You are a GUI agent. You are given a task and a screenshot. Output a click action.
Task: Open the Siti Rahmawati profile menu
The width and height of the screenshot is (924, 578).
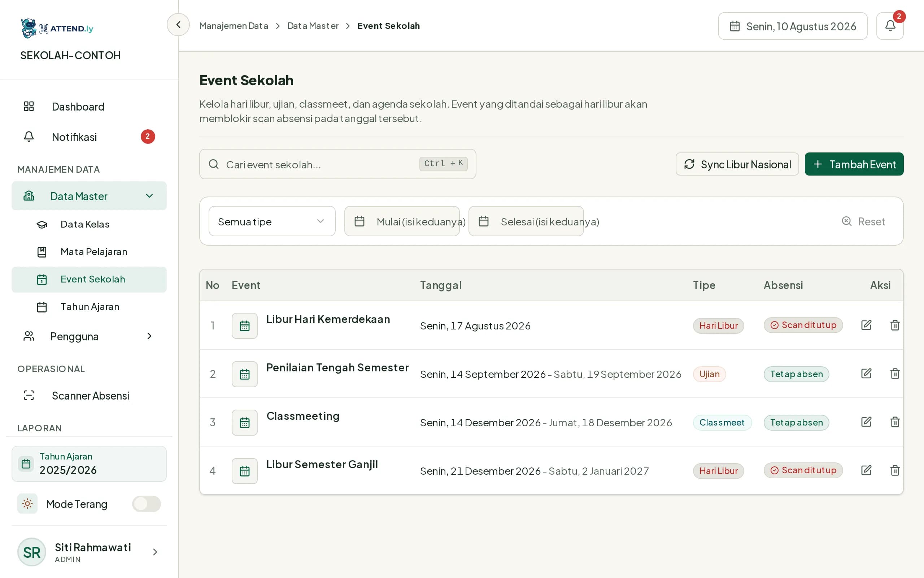(89, 552)
